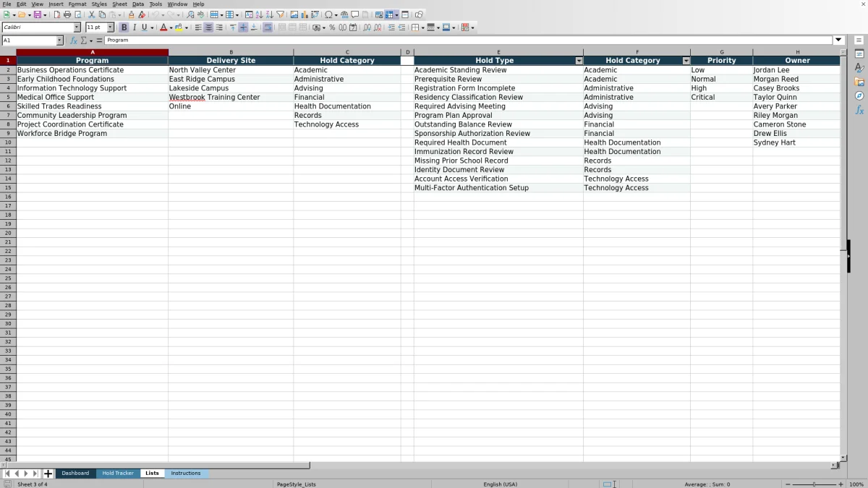The height and width of the screenshot is (488, 868).
Task: Open the Calibri font name dropdown
Action: pyautogui.click(x=77, y=27)
